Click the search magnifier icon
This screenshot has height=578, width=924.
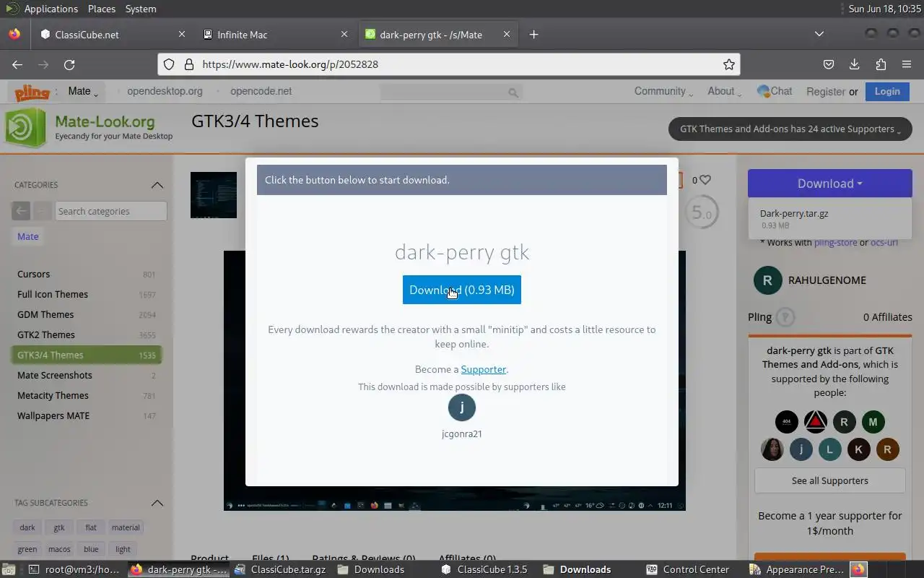(513, 92)
